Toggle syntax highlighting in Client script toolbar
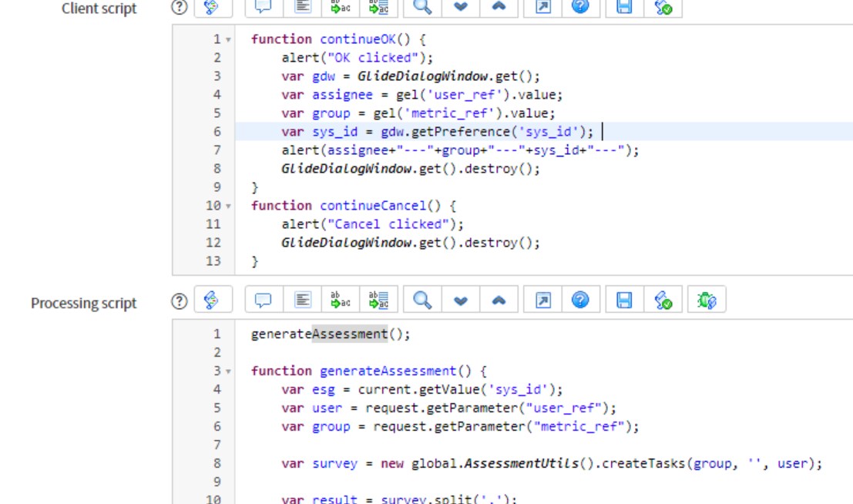Screen dimensions: 853x504 pyautogui.click(x=213, y=7)
